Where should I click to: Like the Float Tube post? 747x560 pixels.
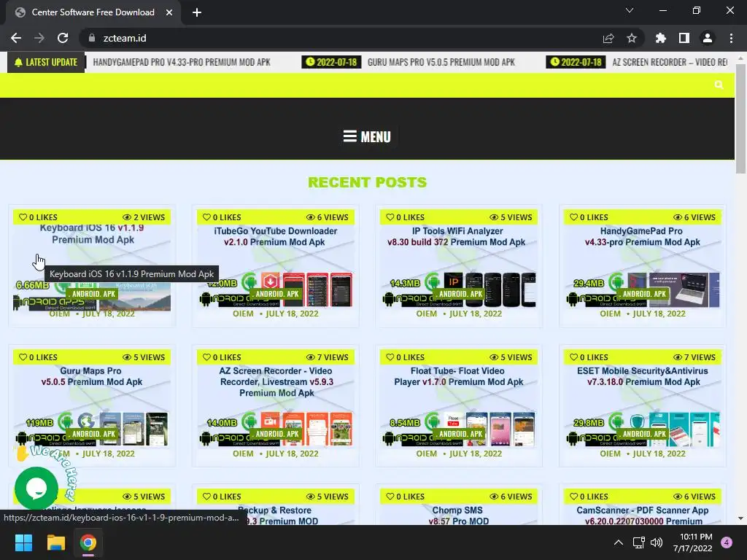click(x=406, y=357)
